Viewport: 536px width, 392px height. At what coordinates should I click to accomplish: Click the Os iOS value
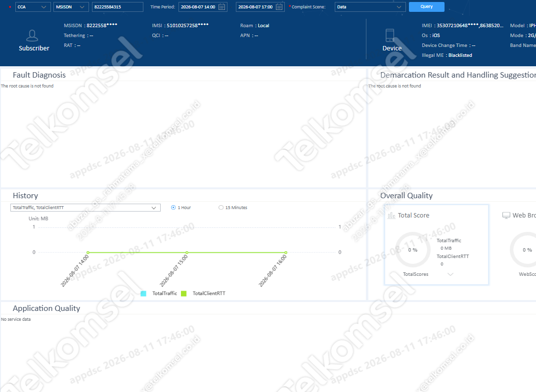click(x=436, y=35)
